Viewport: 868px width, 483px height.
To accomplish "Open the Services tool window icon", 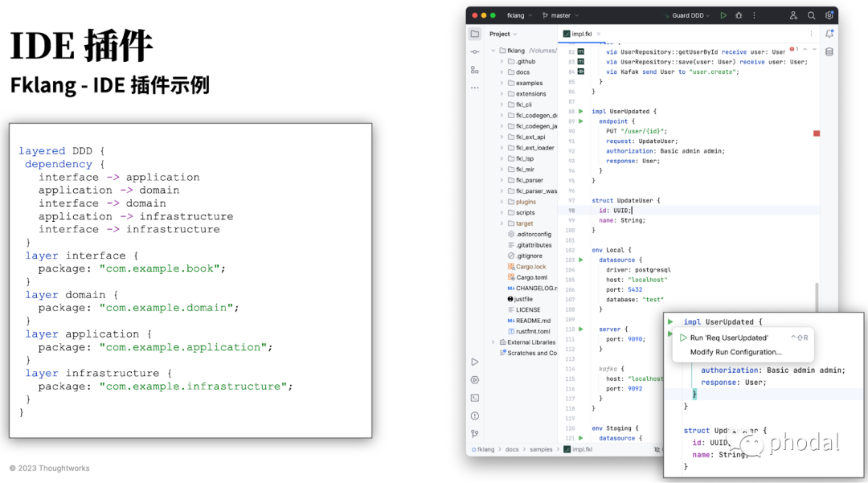I will click(475, 379).
